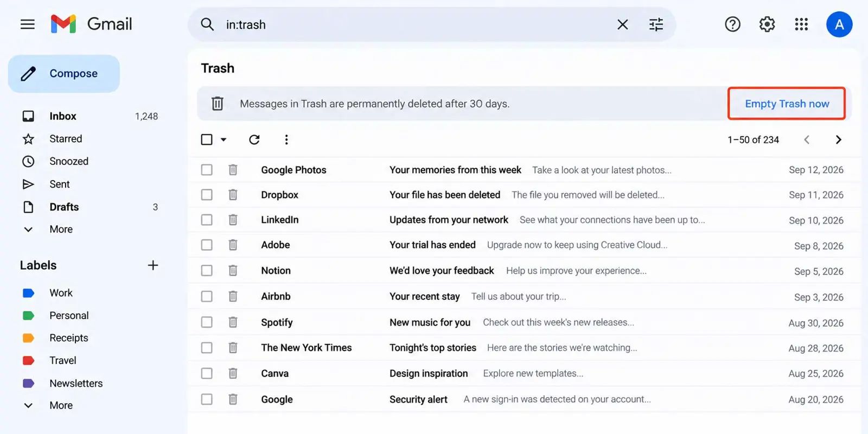This screenshot has width=868, height=434.
Task: Clear the search with the X icon
Action: click(623, 24)
